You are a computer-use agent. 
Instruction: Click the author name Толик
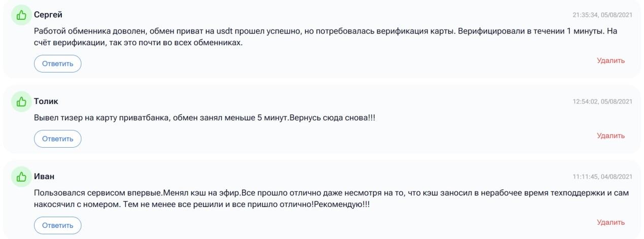tap(46, 101)
